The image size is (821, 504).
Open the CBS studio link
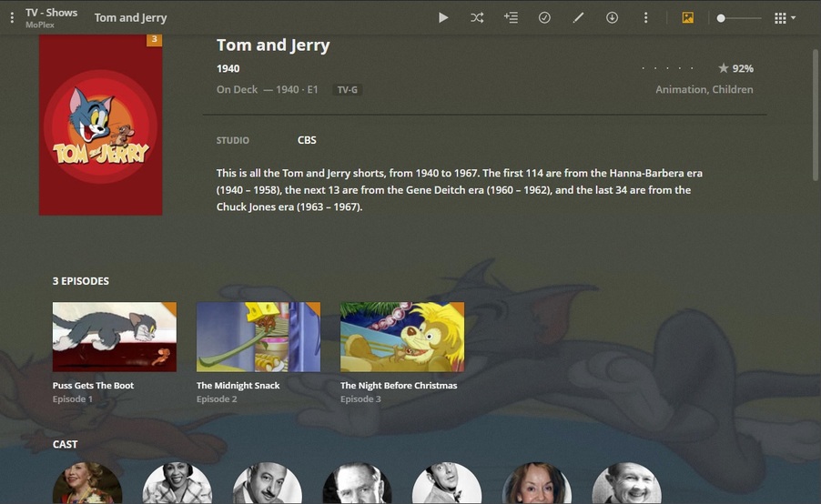[x=307, y=140]
